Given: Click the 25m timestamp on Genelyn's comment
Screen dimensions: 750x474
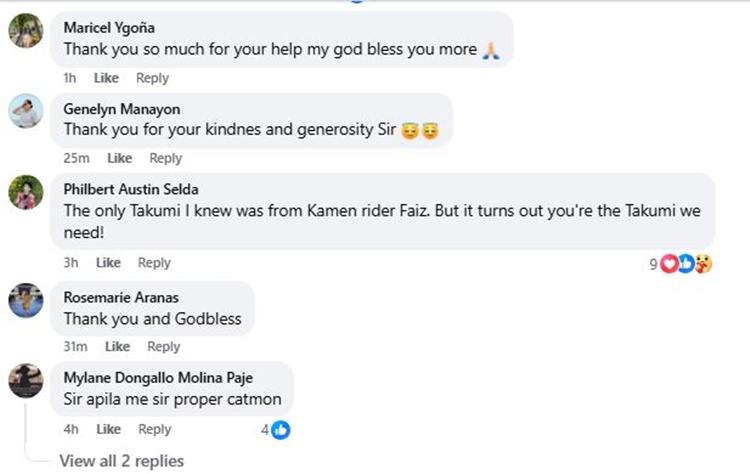Looking at the screenshot, I should [x=76, y=158].
